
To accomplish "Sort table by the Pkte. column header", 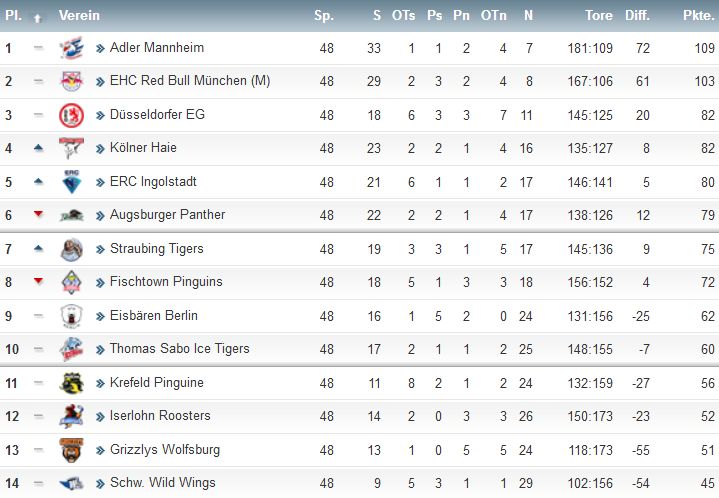I will click(x=698, y=16).
